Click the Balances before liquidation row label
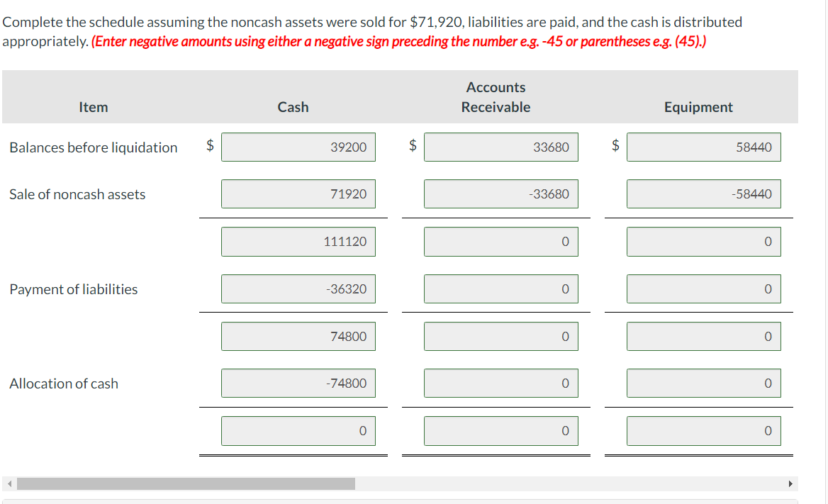Image resolution: width=828 pixels, height=504 pixels. pyautogui.click(x=94, y=147)
